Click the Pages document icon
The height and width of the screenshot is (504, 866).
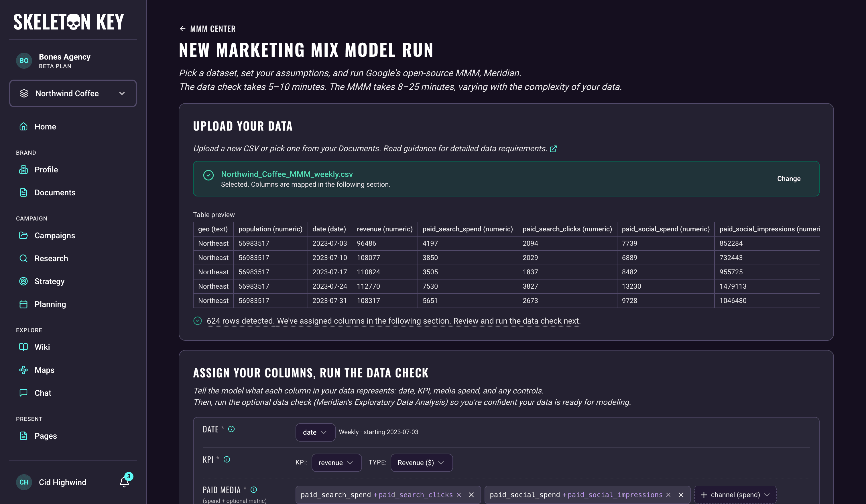click(23, 436)
